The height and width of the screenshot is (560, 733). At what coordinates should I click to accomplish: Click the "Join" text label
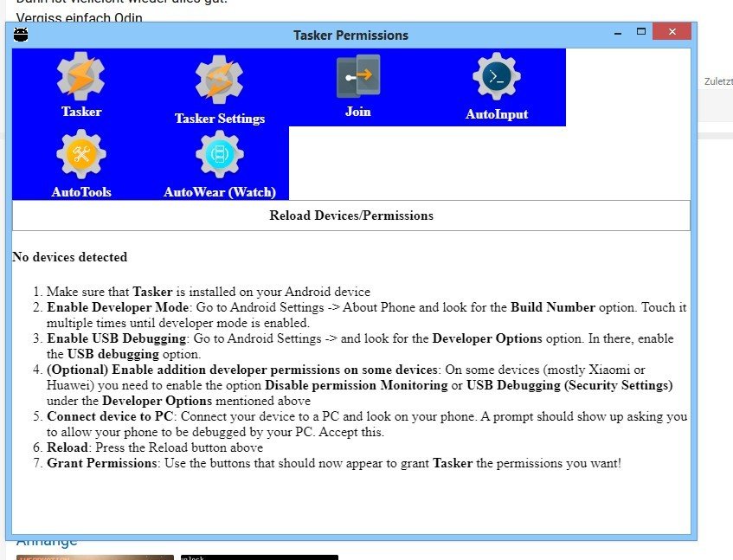coord(358,112)
